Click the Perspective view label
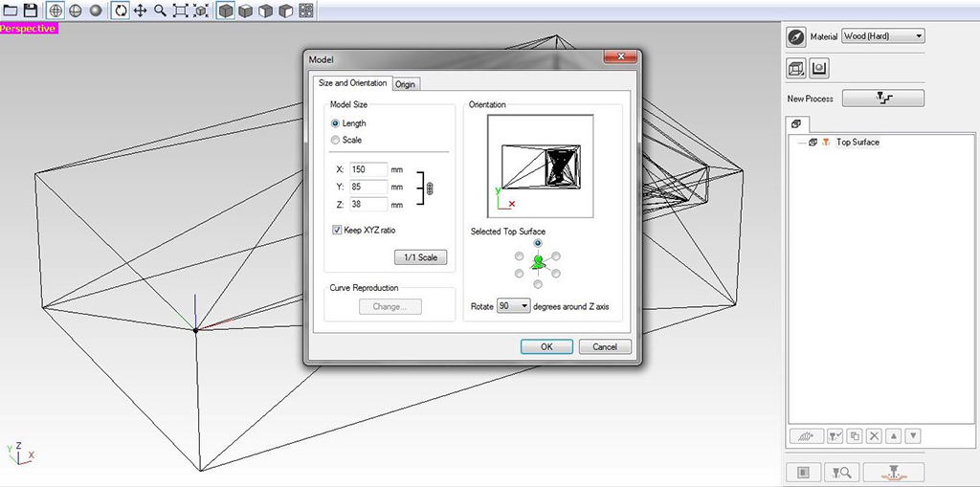Screen dimensions: 980x487 [x=29, y=29]
